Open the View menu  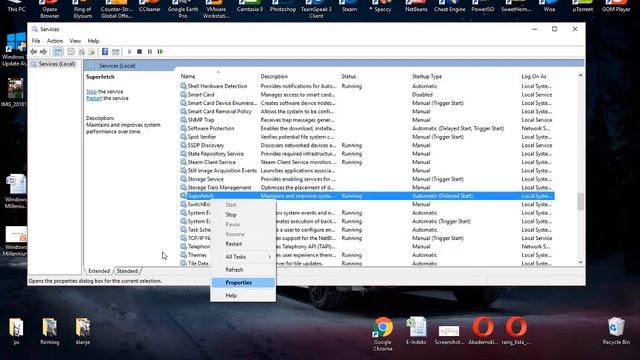[x=75, y=41]
